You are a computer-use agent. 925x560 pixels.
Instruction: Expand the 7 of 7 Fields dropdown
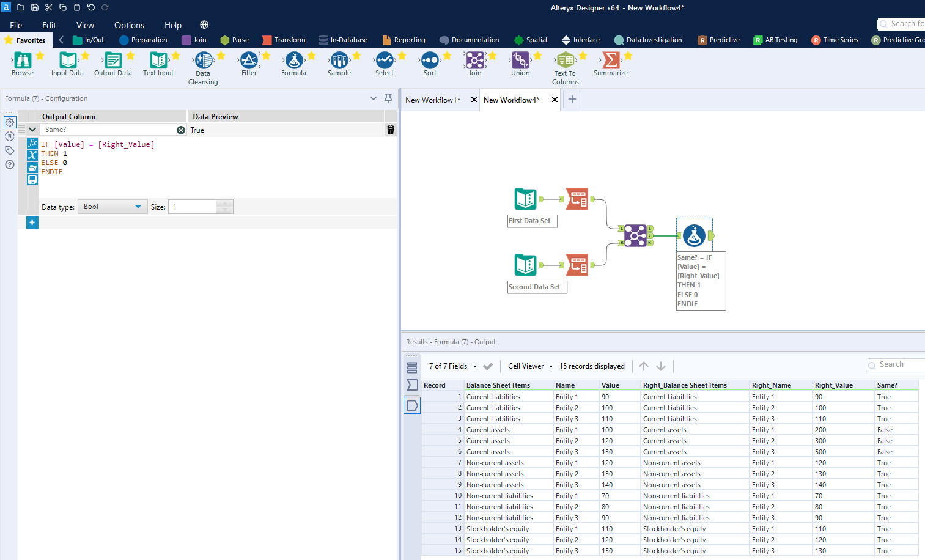[x=453, y=366]
